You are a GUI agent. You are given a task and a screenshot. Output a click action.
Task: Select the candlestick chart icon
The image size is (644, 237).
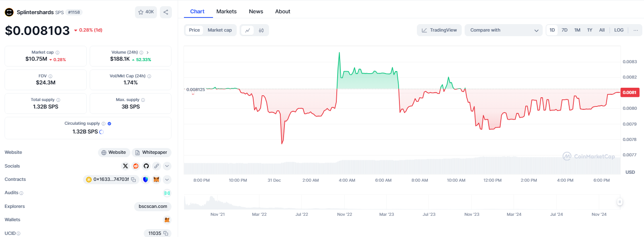(x=261, y=30)
